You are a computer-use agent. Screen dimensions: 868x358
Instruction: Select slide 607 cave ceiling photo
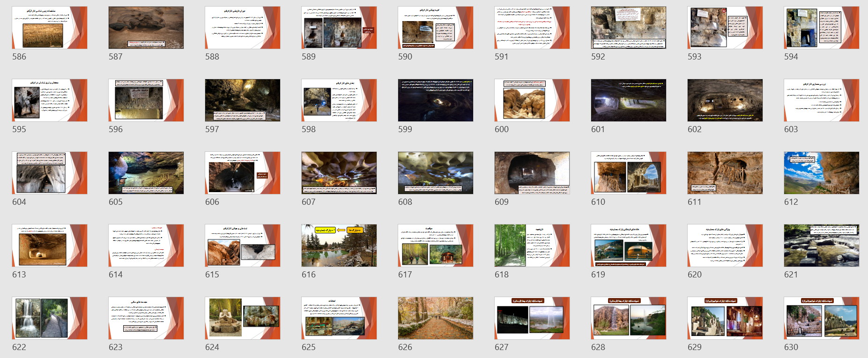pyautogui.click(x=339, y=173)
